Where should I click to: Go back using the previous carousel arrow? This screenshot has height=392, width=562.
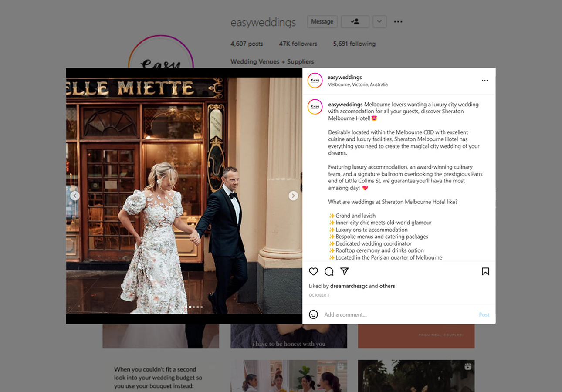click(x=75, y=196)
